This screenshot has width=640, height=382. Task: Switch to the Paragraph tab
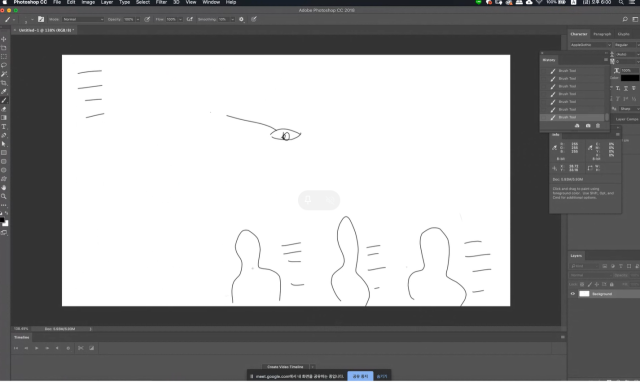click(602, 34)
